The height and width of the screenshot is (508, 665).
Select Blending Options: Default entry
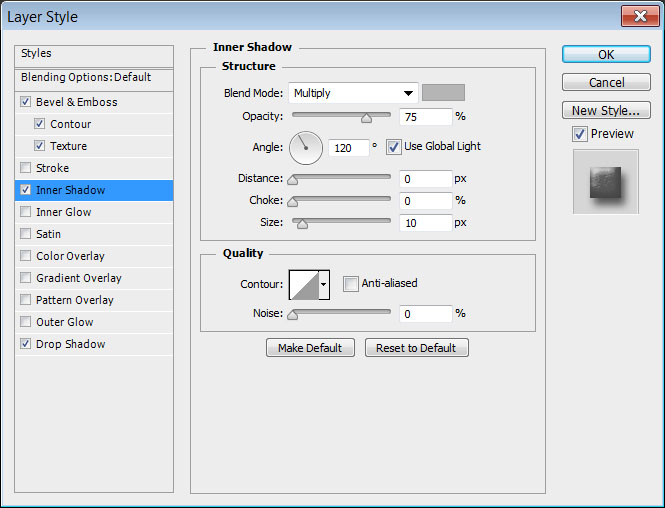(86, 77)
